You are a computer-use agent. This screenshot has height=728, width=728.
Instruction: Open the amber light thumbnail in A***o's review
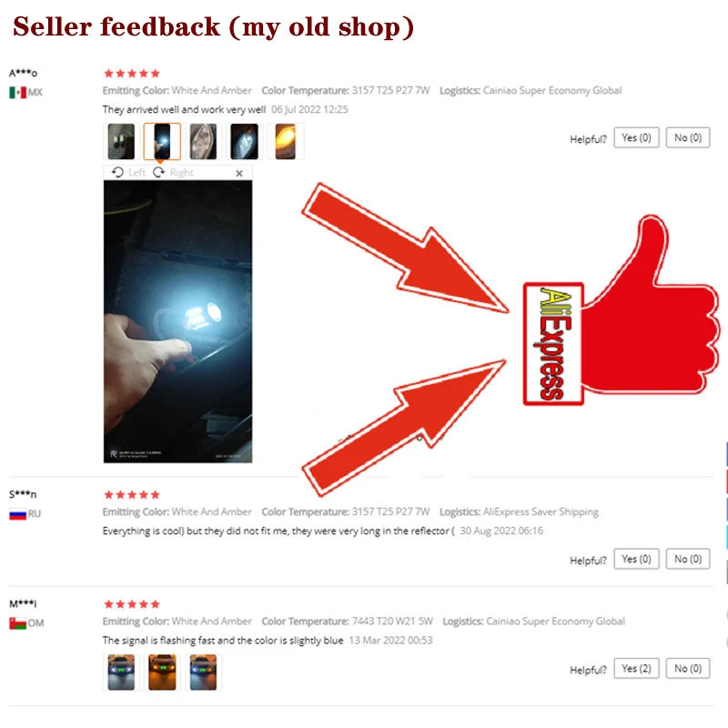click(285, 142)
